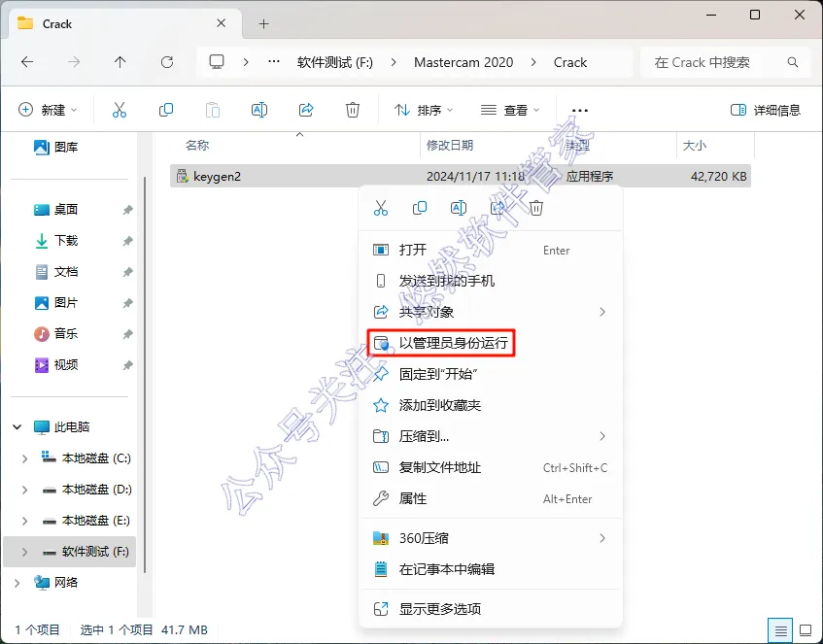823x644 pixels.
Task: Click the Copy icon in the toolbar
Action: click(166, 110)
